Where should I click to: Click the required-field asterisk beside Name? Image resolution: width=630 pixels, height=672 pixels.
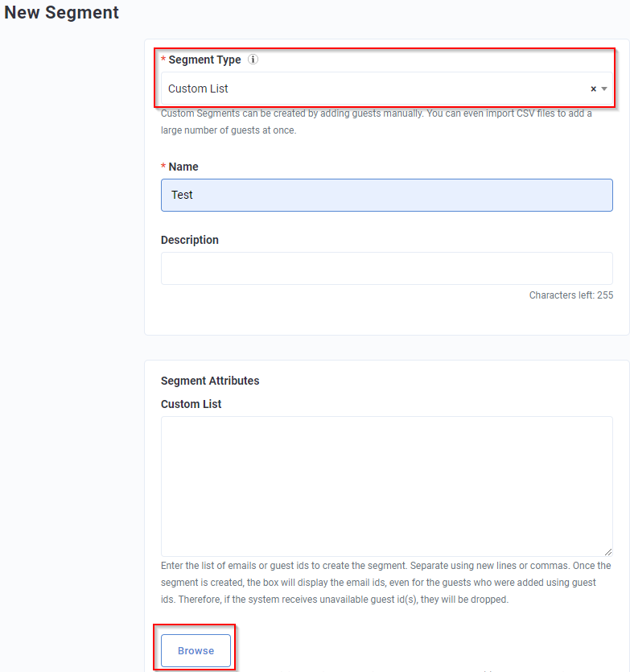[x=163, y=167]
